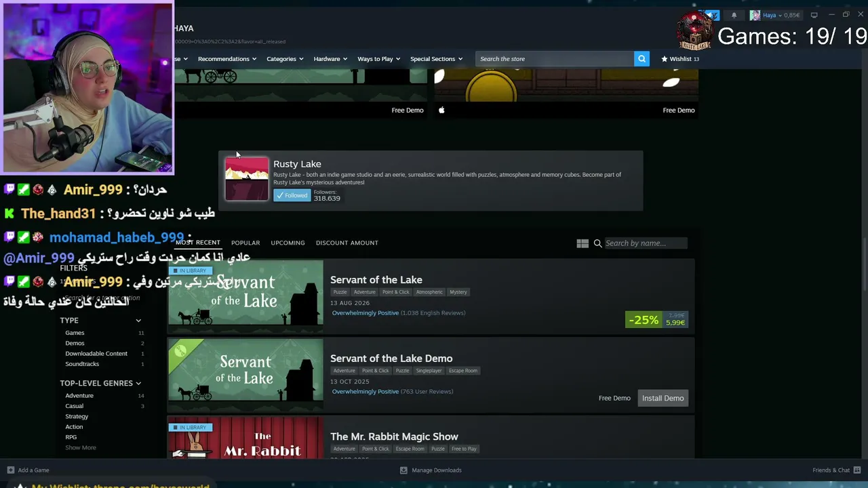The width and height of the screenshot is (868, 488).
Task: Click the Singleplayer tag on the Demo
Action: coord(429,371)
